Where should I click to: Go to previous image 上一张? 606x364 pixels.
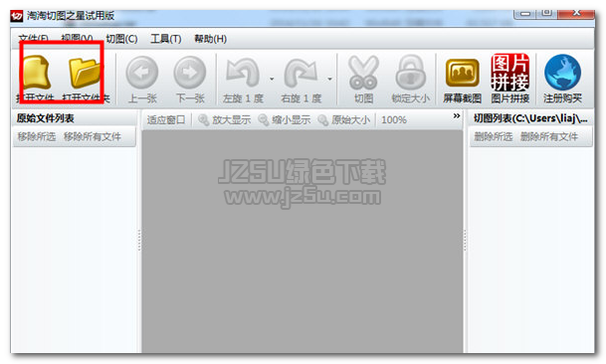tap(142, 80)
